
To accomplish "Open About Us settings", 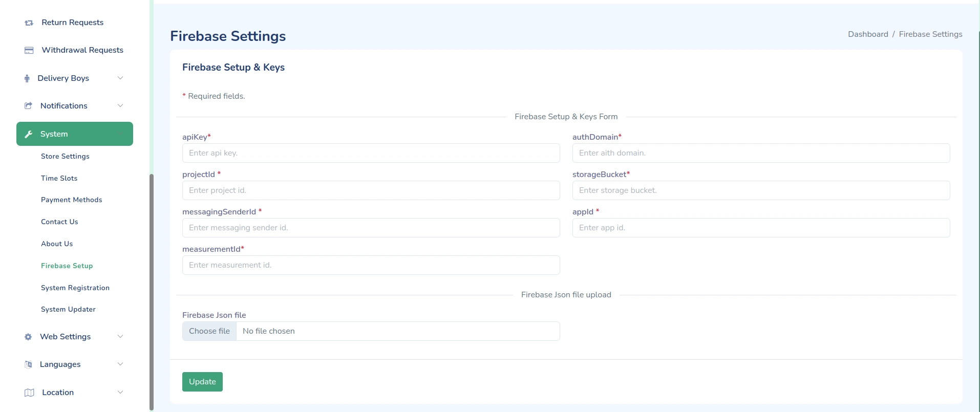I will pos(57,244).
